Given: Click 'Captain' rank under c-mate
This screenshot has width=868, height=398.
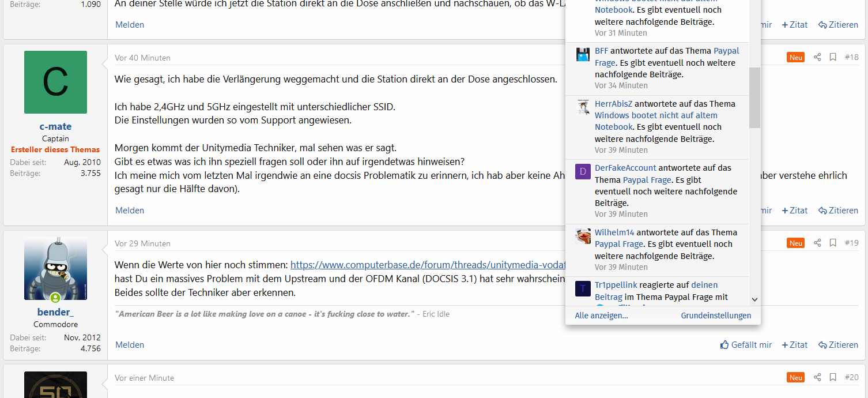Looking at the screenshot, I should click(x=55, y=138).
